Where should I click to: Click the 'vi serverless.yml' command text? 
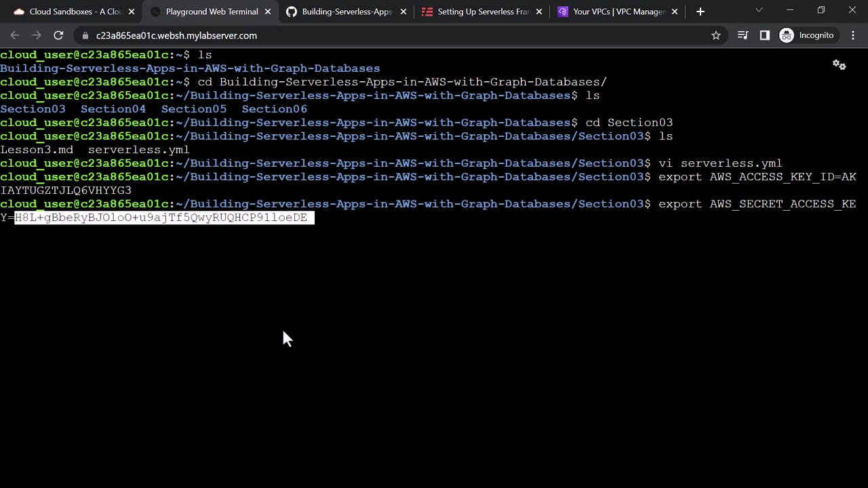[720, 163]
